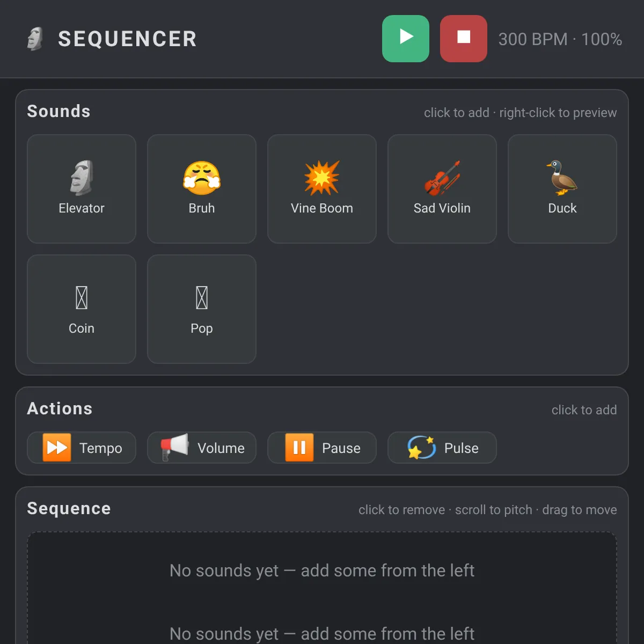This screenshot has width=644, height=644.
Task: Insert a Volume action
Action: point(202,448)
